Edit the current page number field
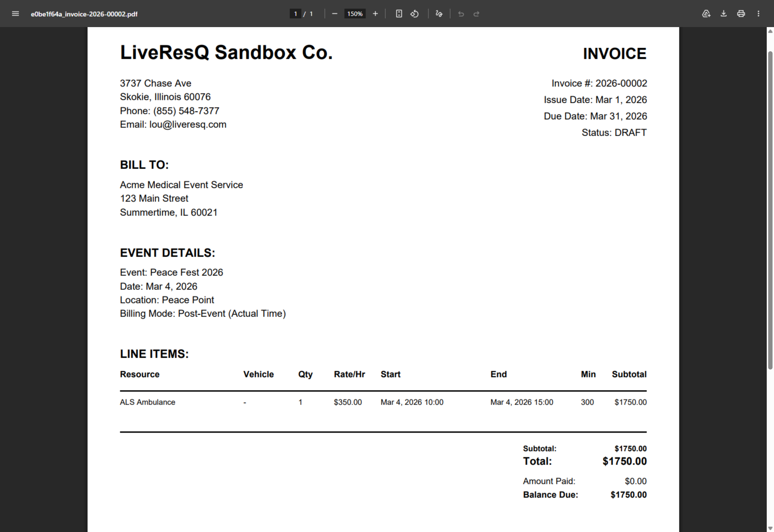The height and width of the screenshot is (532, 774). 295,14
